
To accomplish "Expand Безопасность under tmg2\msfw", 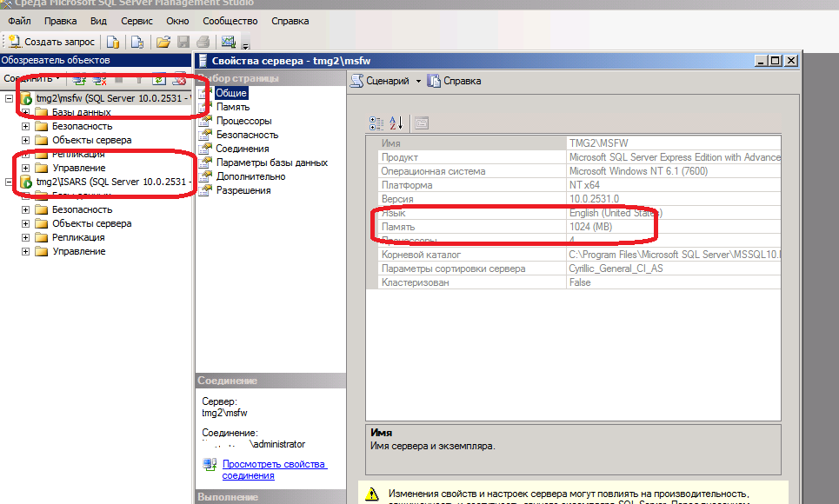I will [x=25, y=126].
